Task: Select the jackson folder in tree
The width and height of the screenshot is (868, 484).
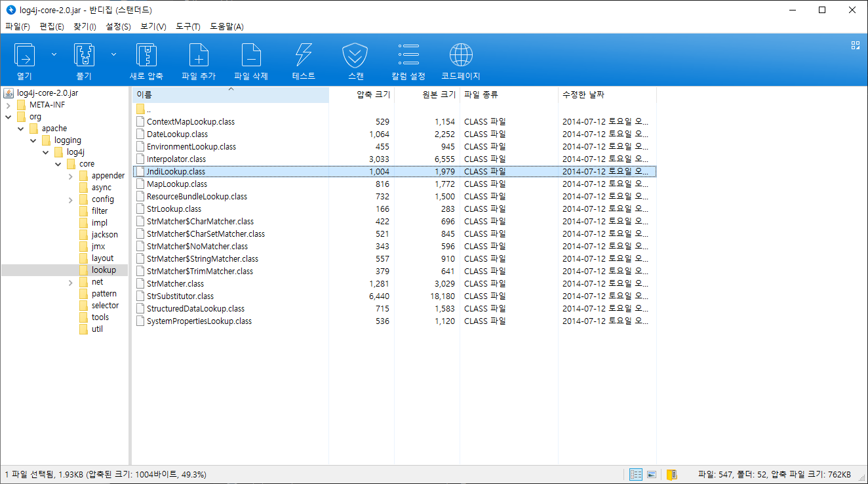Action: [x=105, y=235]
